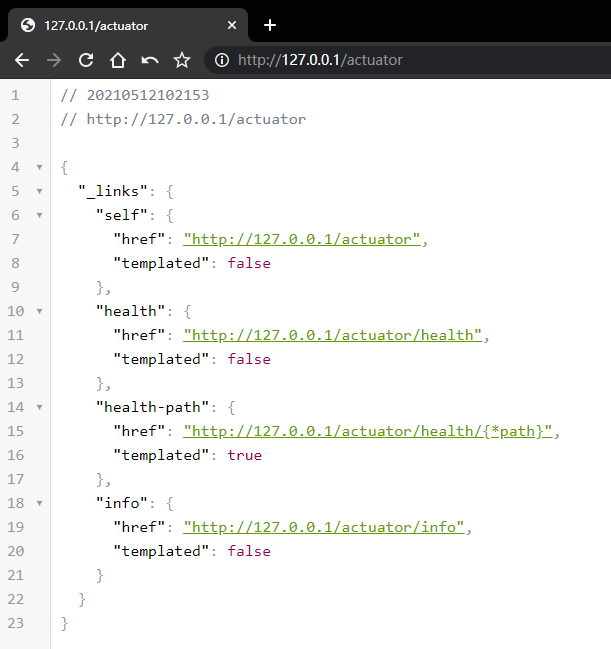Viewport: 611px width, 649px height.
Task: Open a new tab with plus button
Action: click(x=270, y=25)
